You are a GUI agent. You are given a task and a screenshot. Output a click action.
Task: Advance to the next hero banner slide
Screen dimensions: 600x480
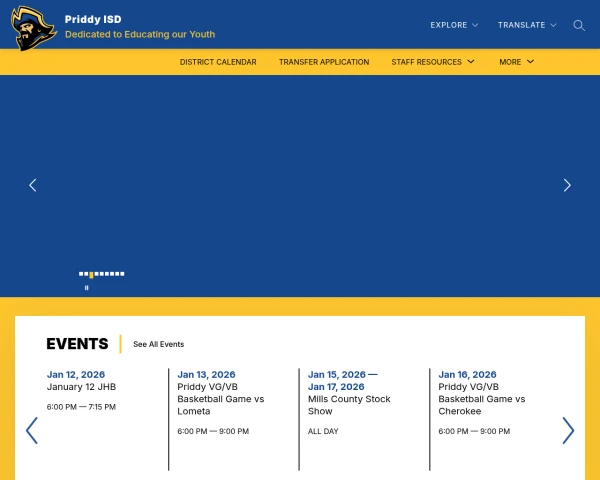pos(567,185)
